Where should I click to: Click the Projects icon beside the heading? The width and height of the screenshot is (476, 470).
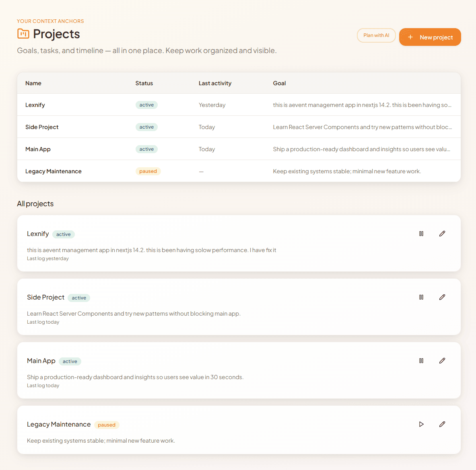pos(23,34)
